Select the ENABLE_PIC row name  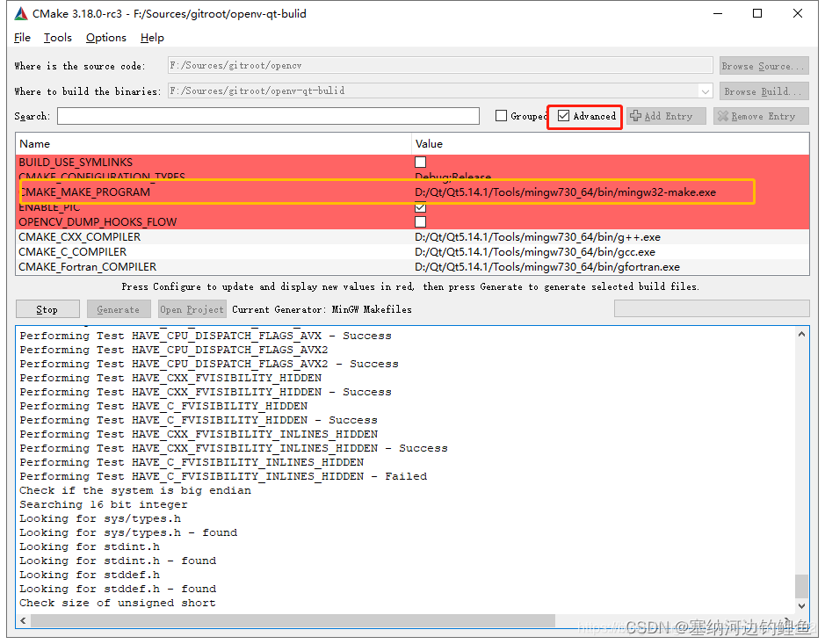[x=49, y=208]
